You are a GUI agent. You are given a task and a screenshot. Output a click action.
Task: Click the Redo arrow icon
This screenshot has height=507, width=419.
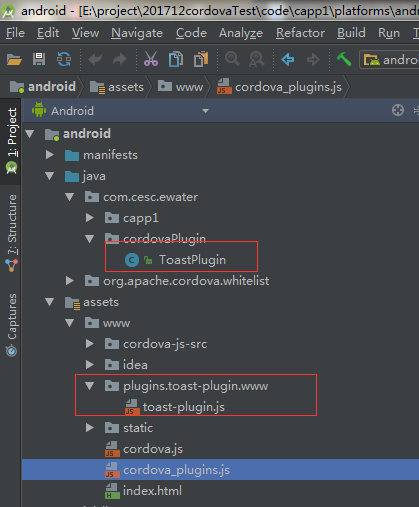120,60
